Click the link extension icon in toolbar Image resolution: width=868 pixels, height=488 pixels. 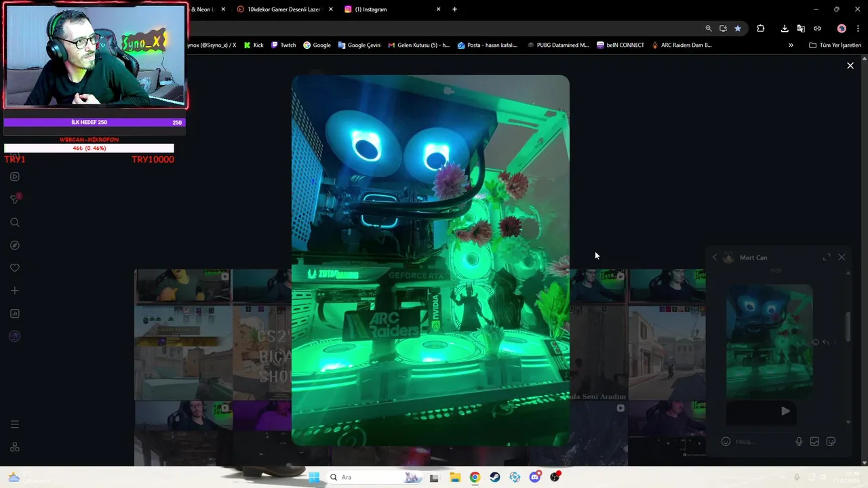pos(817,28)
